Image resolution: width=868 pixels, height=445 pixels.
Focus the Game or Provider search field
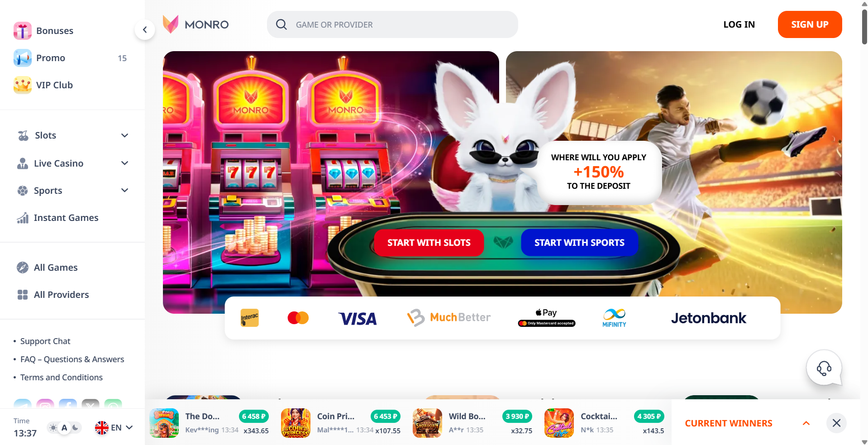[x=392, y=24]
